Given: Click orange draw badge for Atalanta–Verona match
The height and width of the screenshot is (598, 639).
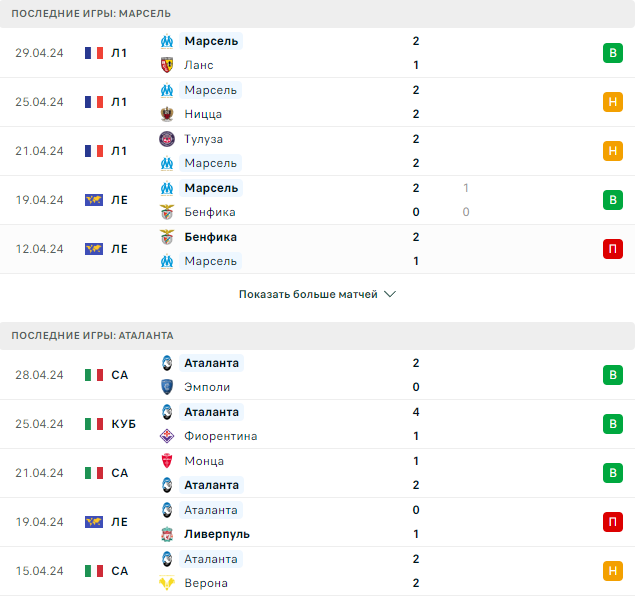Looking at the screenshot, I should coord(612,571).
